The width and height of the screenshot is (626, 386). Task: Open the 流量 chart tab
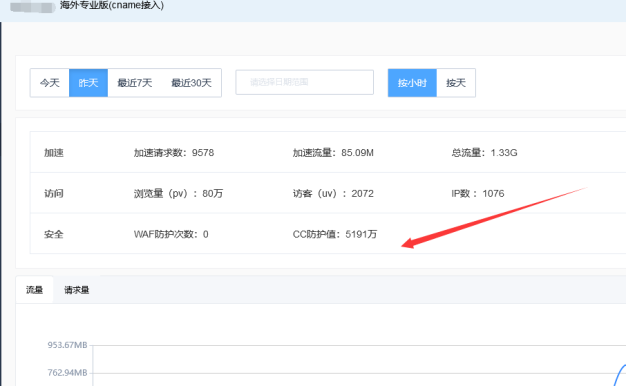click(x=34, y=290)
